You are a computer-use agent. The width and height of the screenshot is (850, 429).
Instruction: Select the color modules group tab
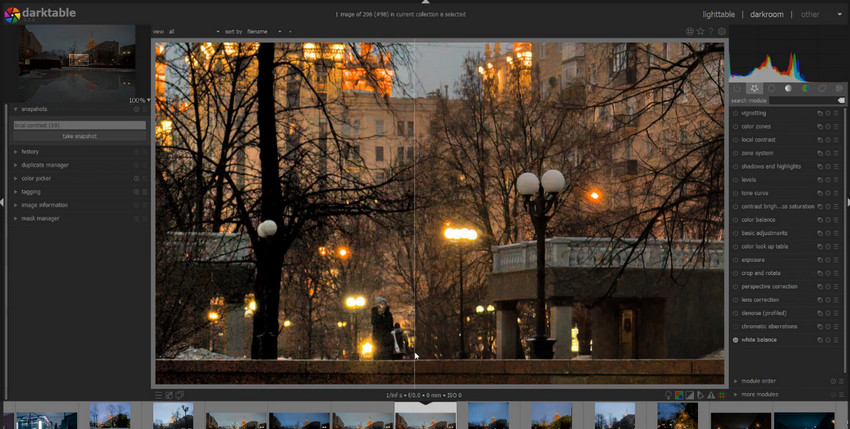pyautogui.click(x=805, y=88)
